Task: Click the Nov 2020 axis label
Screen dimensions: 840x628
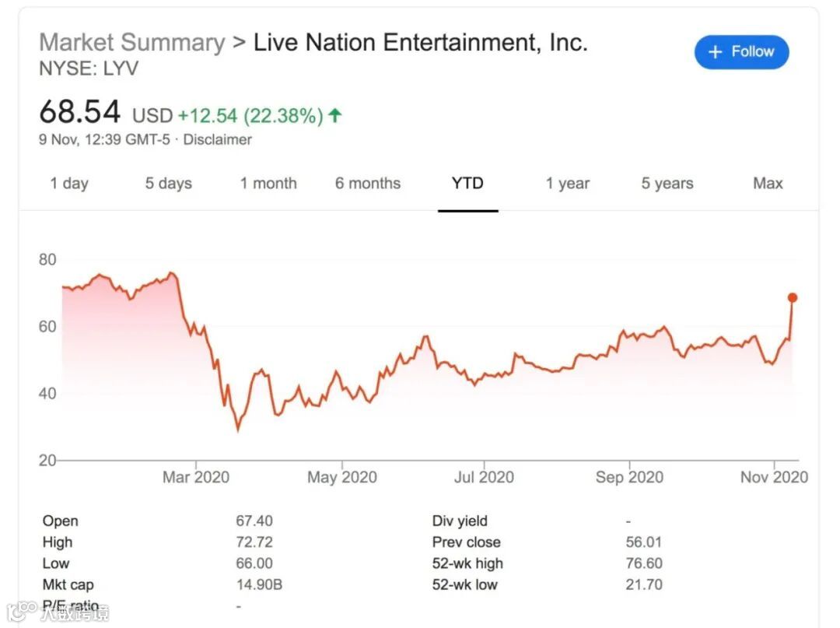Action: coord(774,477)
